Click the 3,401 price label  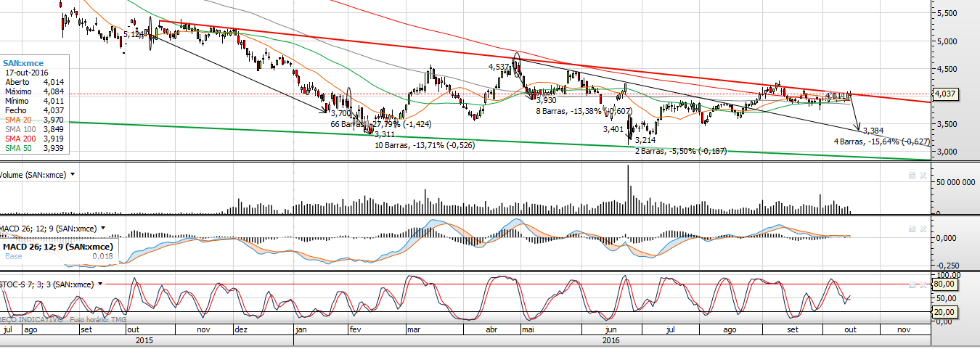pyautogui.click(x=613, y=129)
